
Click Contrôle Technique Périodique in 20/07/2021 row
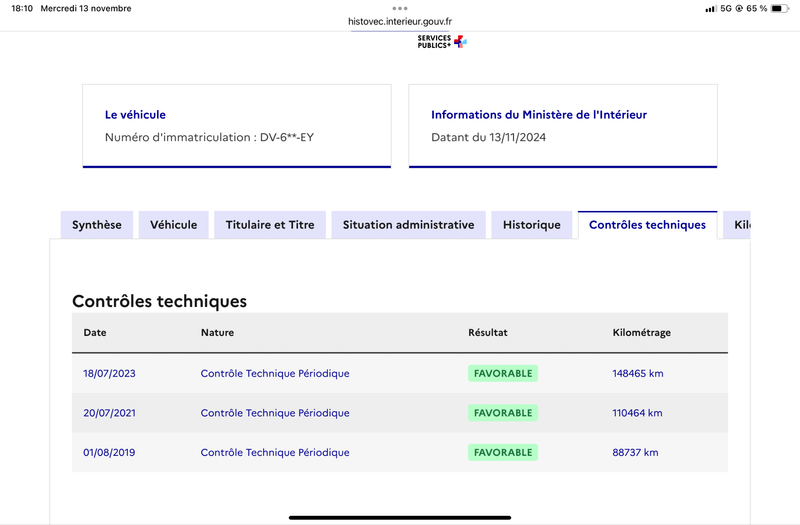[x=275, y=413]
